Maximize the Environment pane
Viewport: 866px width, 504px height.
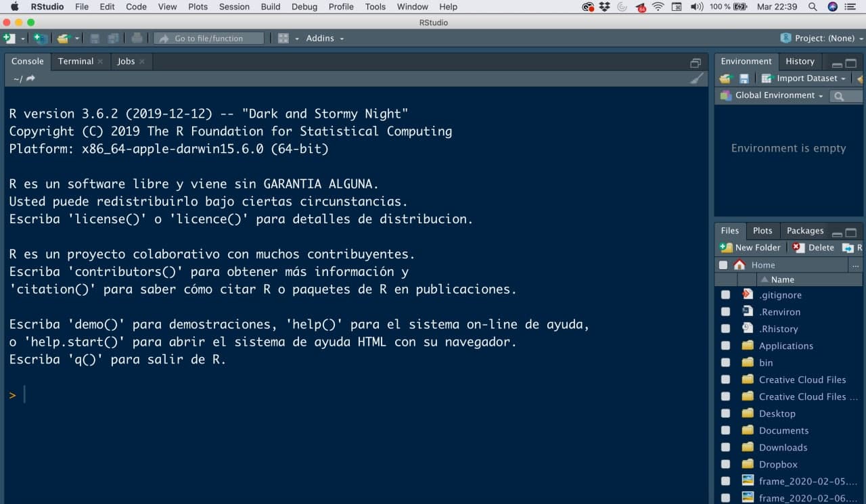pyautogui.click(x=851, y=64)
